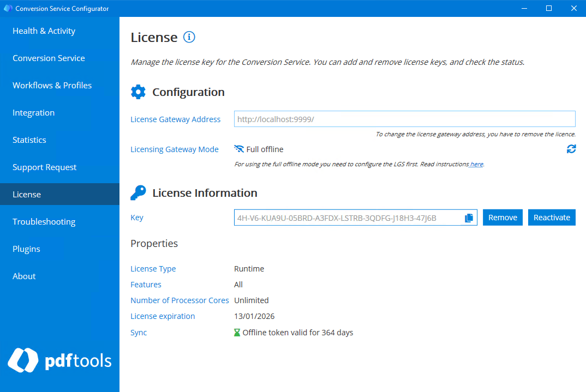Click the crossed-out wifi icon next to Full offline
The width and height of the screenshot is (586, 392).
pos(239,149)
